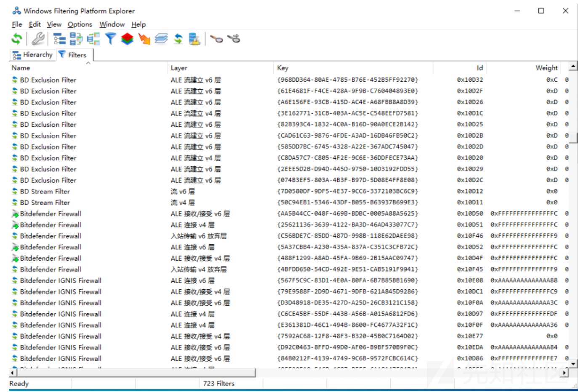Click the Id cell 0x10D2D
Image resolution: width=578 pixels, height=392 pixels.
coord(470,147)
